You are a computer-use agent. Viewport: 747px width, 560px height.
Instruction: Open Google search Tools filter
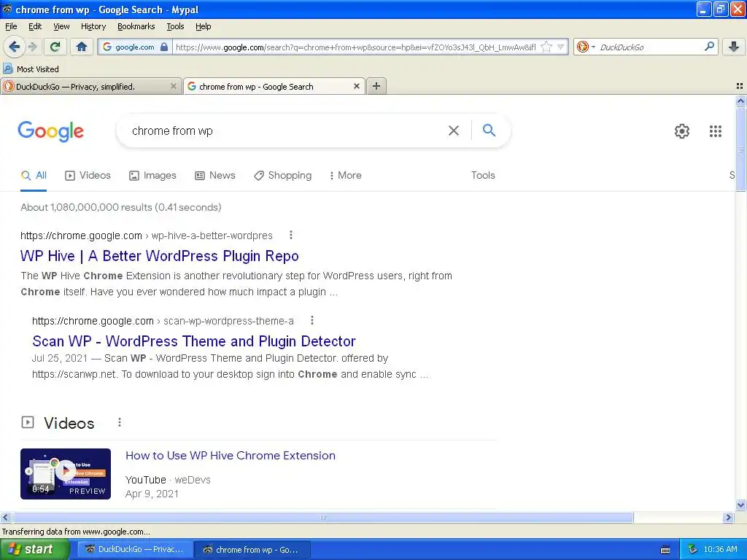483,175
